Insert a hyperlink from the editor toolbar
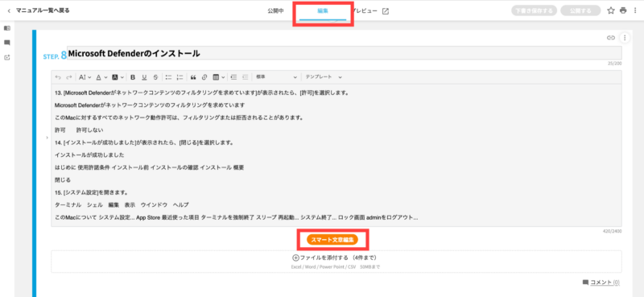The image size is (644, 297). (x=204, y=77)
